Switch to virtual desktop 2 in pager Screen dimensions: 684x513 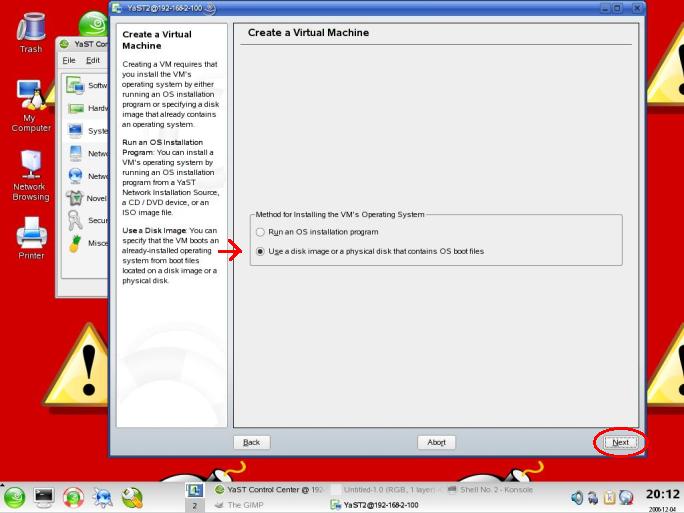(x=195, y=506)
